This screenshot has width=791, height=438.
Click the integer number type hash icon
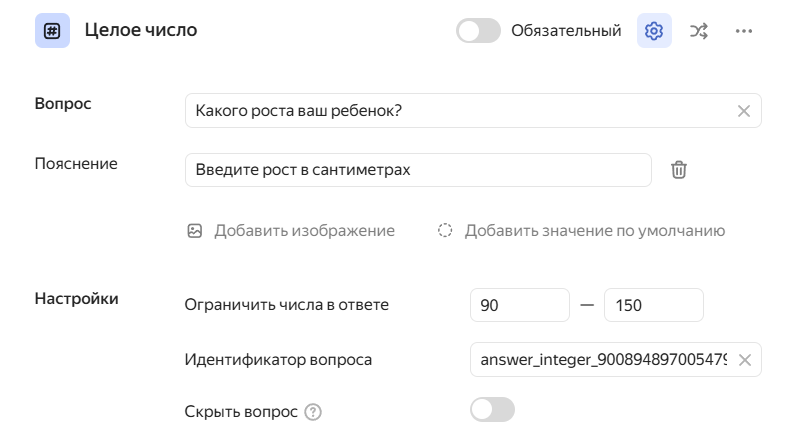52,31
